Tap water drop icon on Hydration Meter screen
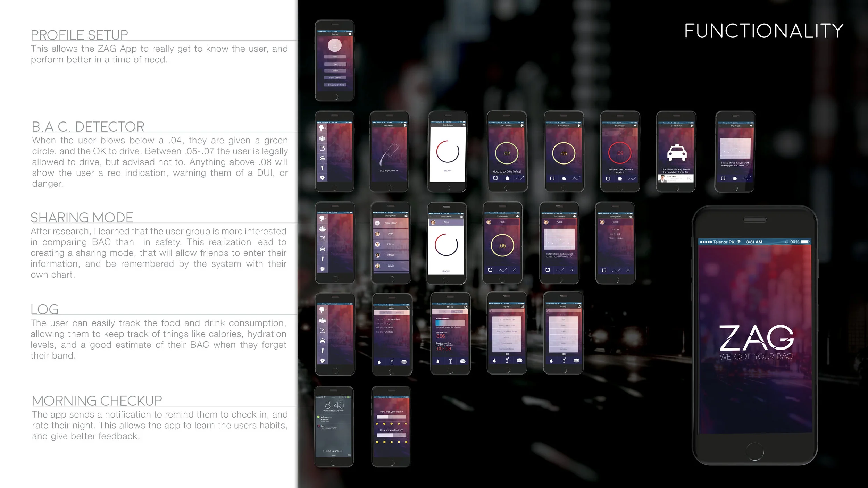Screen dimensions: 868x488 click(438, 361)
